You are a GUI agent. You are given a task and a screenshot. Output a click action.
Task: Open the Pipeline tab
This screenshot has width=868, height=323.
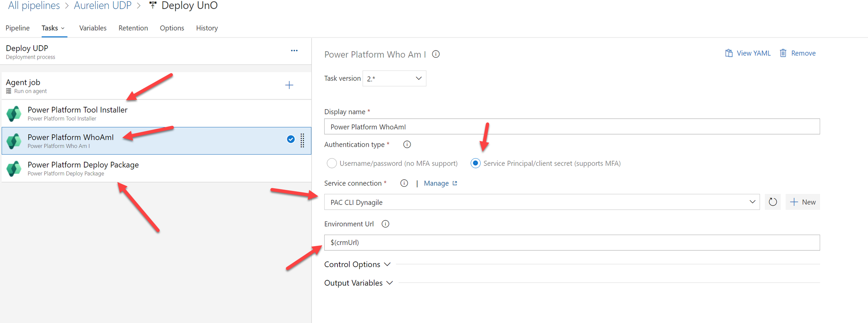[18, 28]
